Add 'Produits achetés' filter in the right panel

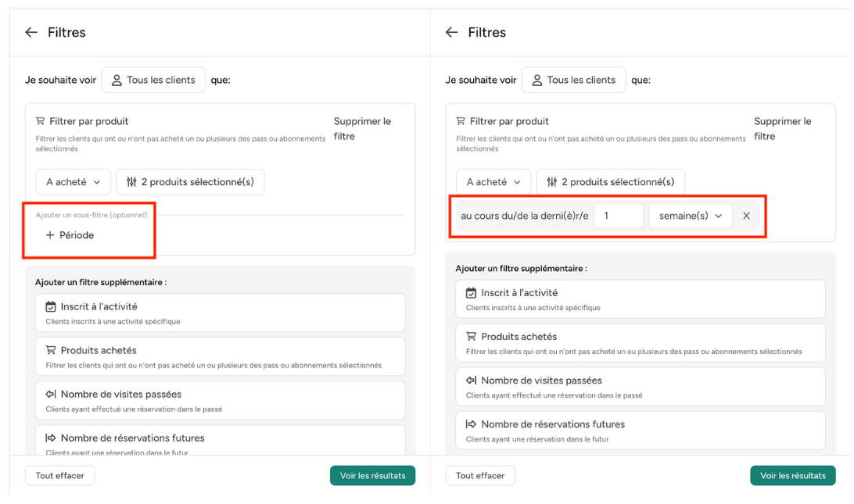pos(640,342)
